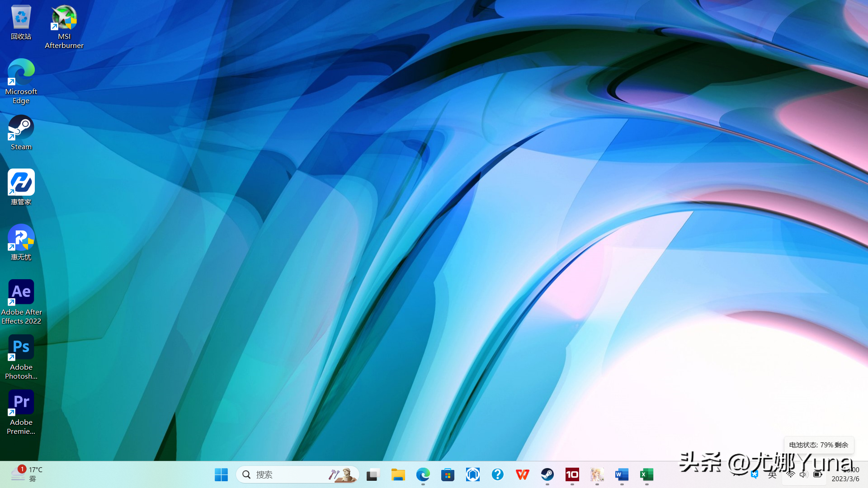The image size is (868, 488).
Task: Open the date 2023/3/6 calendar flyout
Action: click(x=845, y=479)
